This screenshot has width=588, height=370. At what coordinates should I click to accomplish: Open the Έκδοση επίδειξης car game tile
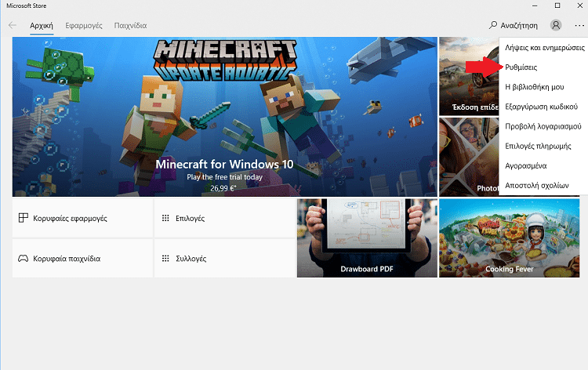[x=469, y=76]
